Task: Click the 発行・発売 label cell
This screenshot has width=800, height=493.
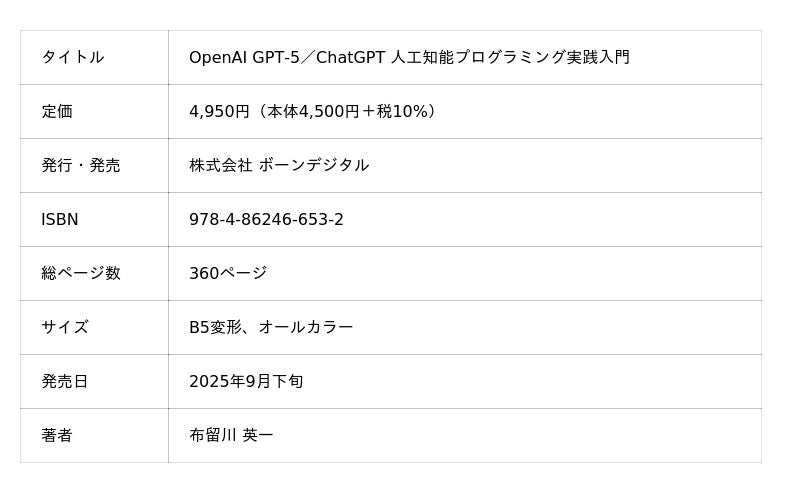Action: click(80, 166)
